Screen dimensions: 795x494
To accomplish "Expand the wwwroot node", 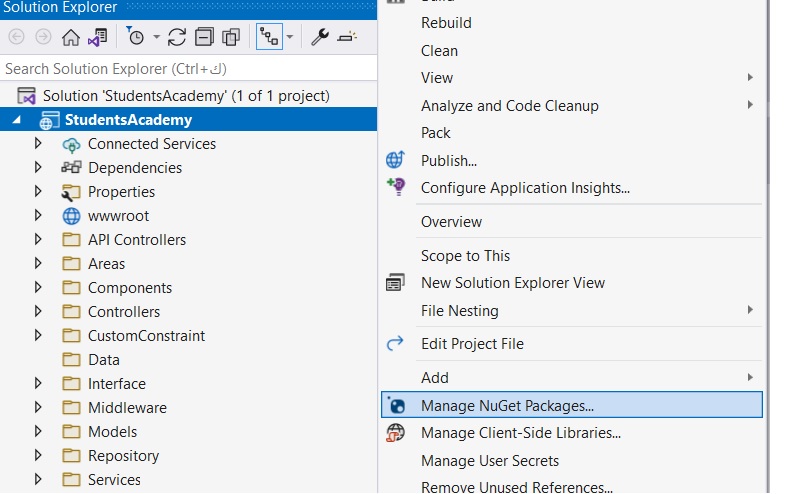I will click(38, 215).
